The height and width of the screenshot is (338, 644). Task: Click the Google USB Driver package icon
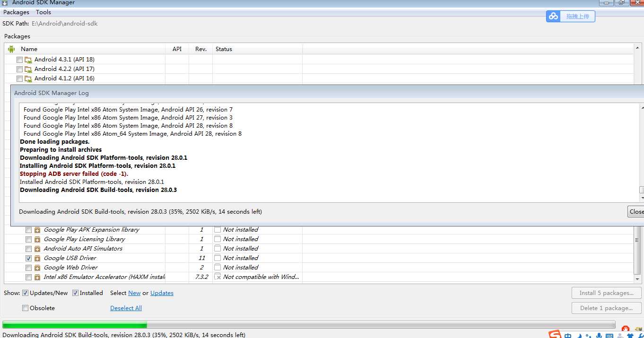coord(37,258)
